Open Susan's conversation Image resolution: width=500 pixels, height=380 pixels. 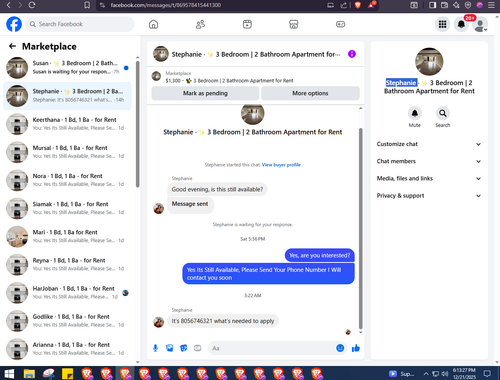[x=67, y=68]
